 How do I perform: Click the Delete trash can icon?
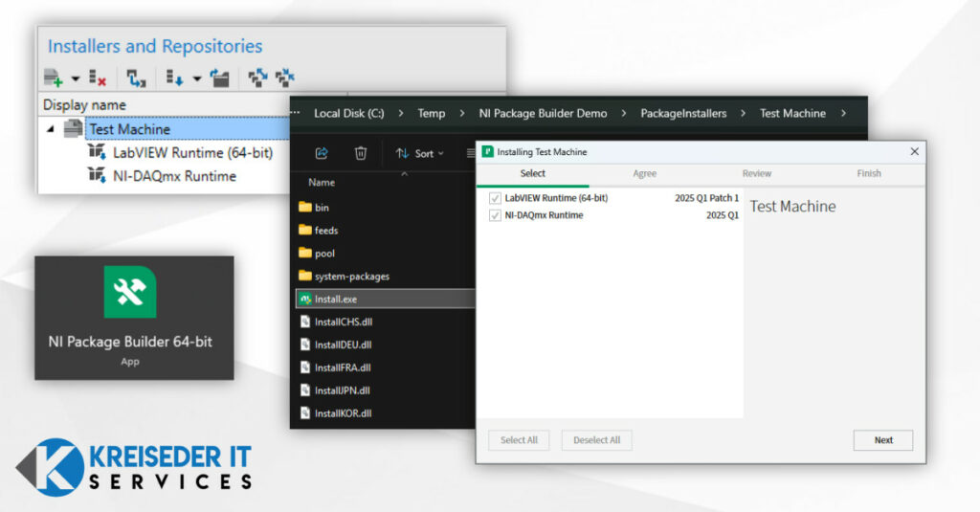pyautogui.click(x=361, y=153)
